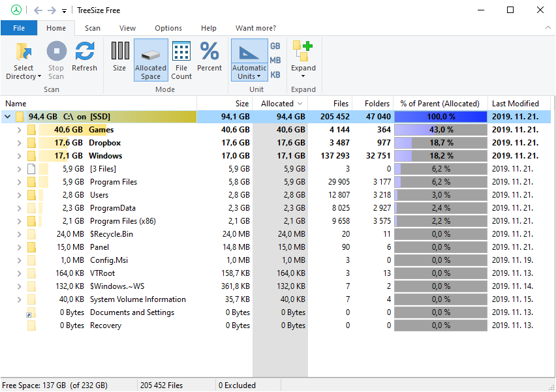556x392 pixels.
Task: Click the [3 Files] document icon
Action: point(31,169)
